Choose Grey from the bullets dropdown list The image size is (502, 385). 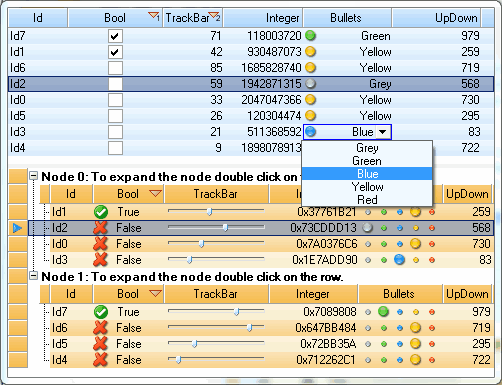coord(367,147)
